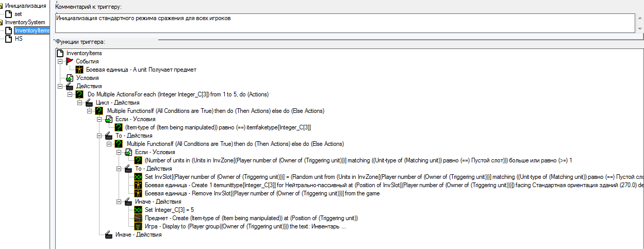Collapse the first 'Multiple FunctionsIf' node
The width and height of the screenshot is (644, 249).
pos(90,111)
